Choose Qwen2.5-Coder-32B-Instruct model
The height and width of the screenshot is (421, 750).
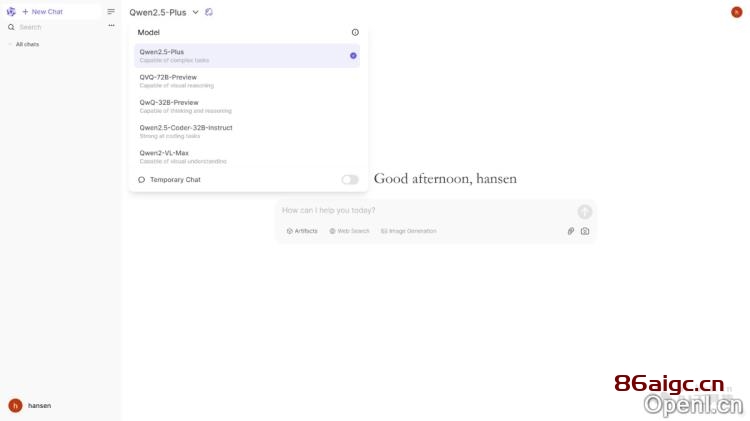[x=247, y=132]
